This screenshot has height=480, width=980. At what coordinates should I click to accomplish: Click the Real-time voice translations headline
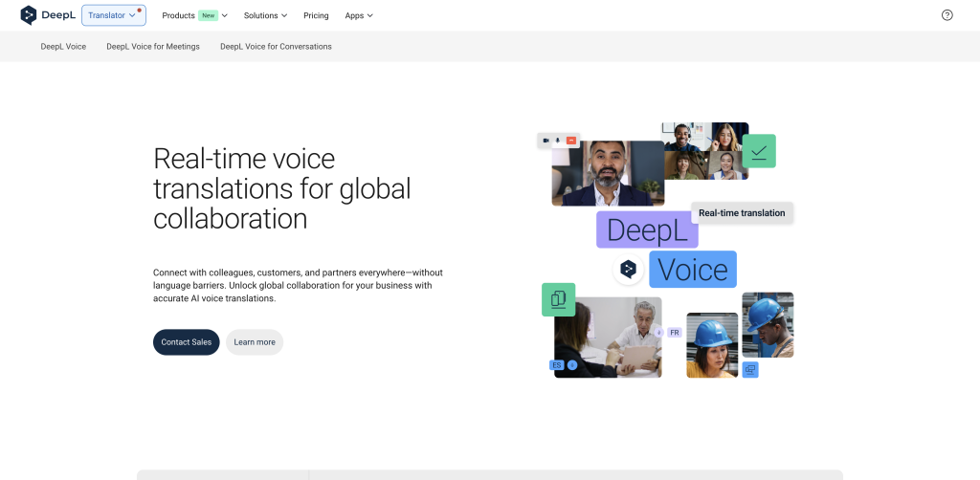coord(282,188)
